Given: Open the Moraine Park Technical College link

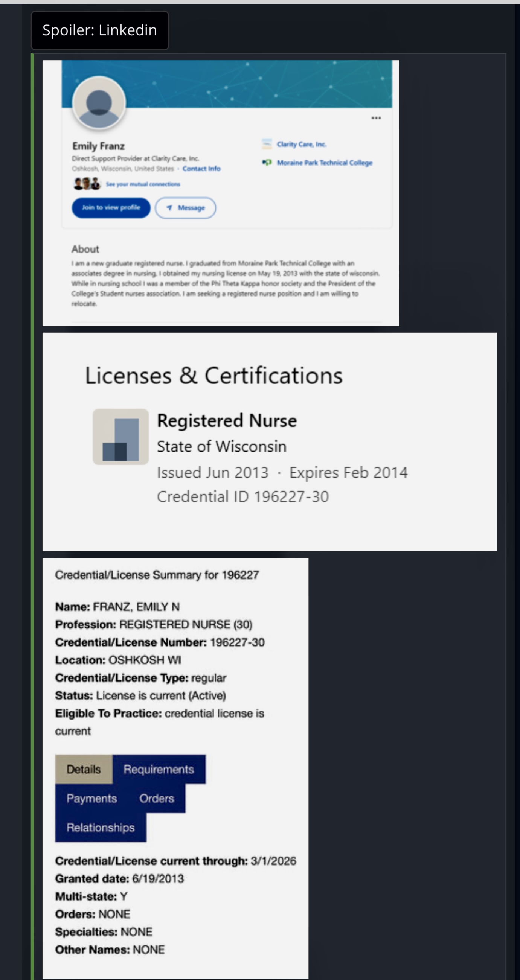Looking at the screenshot, I should tap(324, 163).
